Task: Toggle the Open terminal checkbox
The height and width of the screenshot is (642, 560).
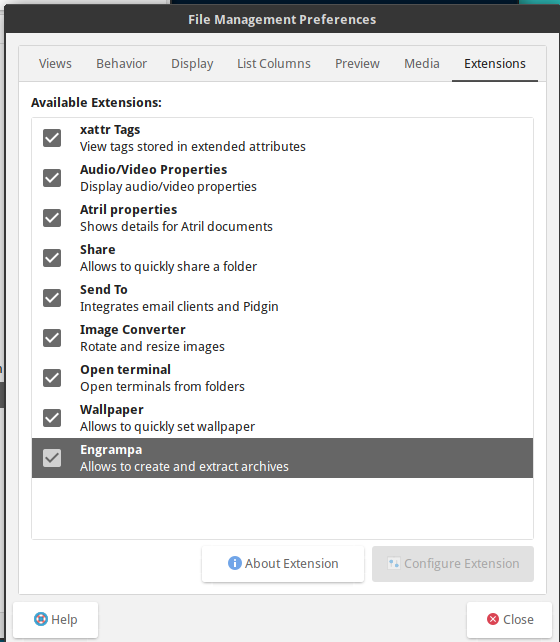Action: [x=52, y=378]
